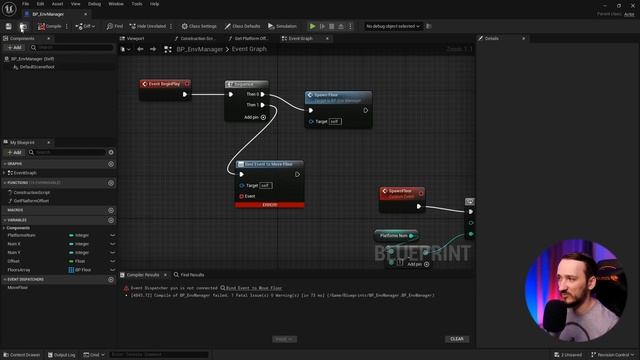Click the Event BeginPlay node header
640x360 pixels.
click(x=165, y=84)
